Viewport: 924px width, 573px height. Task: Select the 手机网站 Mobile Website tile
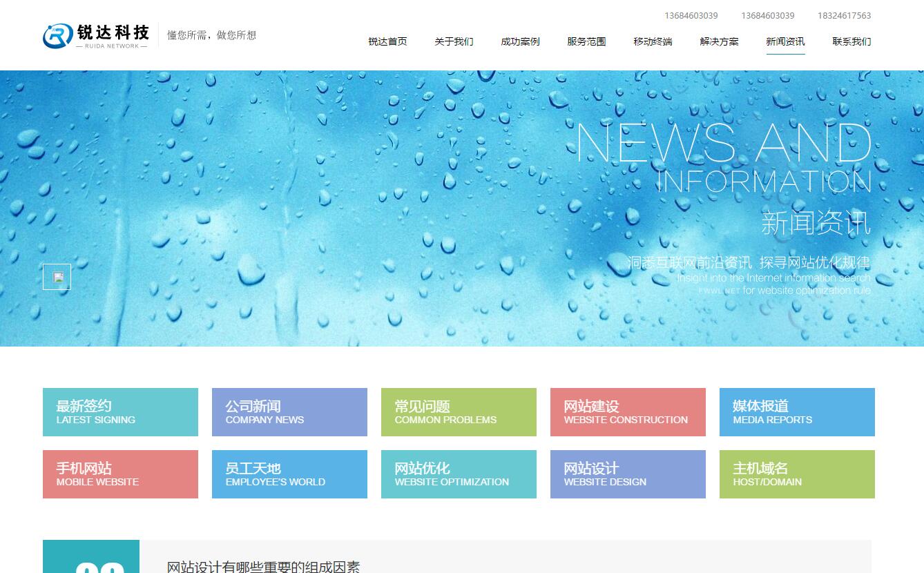click(x=120, y=474)
